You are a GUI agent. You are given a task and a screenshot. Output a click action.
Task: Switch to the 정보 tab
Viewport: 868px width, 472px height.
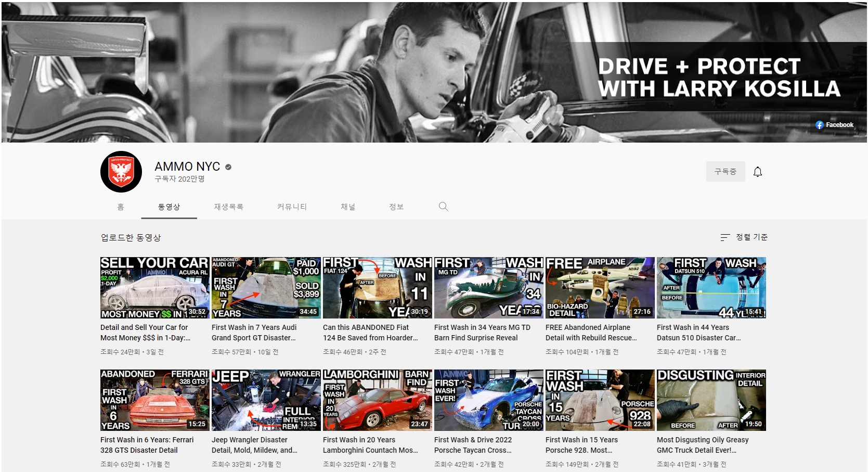[396, 207]
